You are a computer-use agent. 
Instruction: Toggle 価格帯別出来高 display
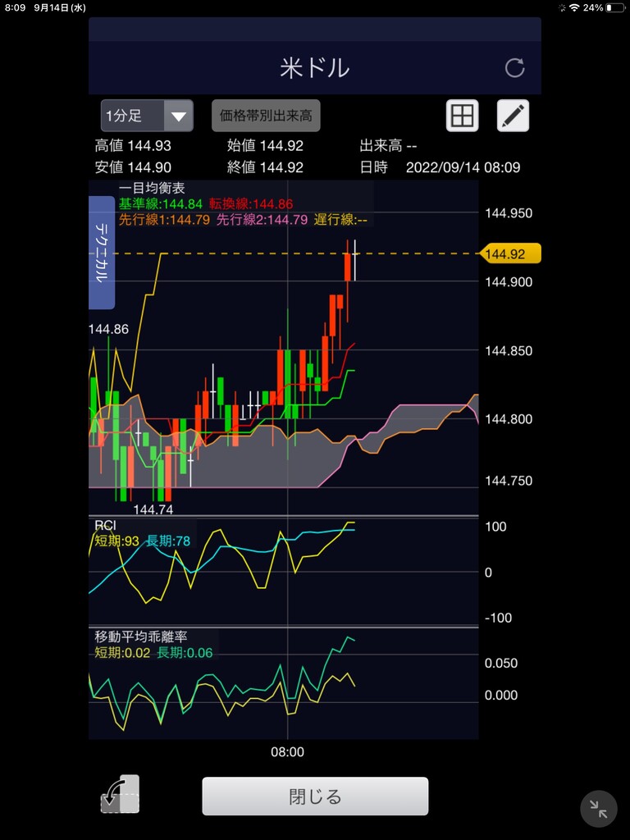coord(266,115)
